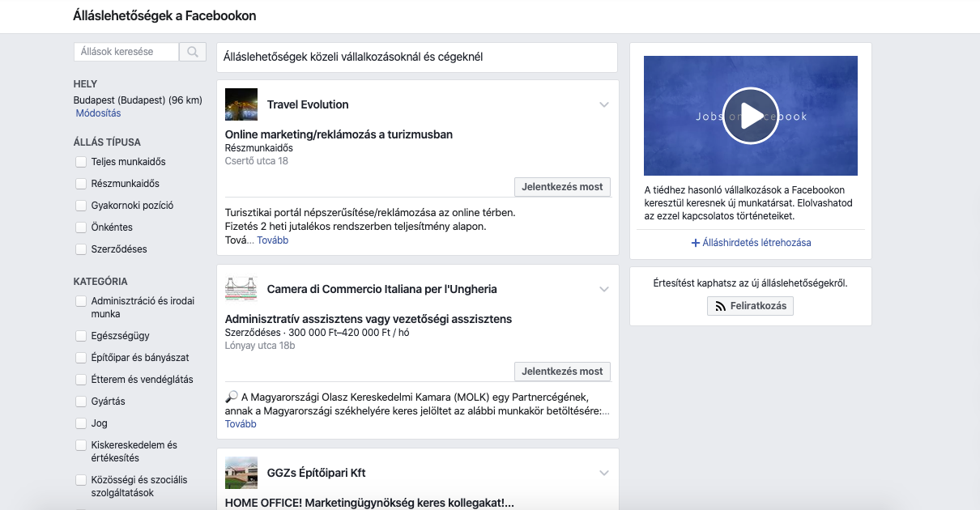Open Camera di Commercio Italiana per l'Ungheria name

click(x=382, y=289)
